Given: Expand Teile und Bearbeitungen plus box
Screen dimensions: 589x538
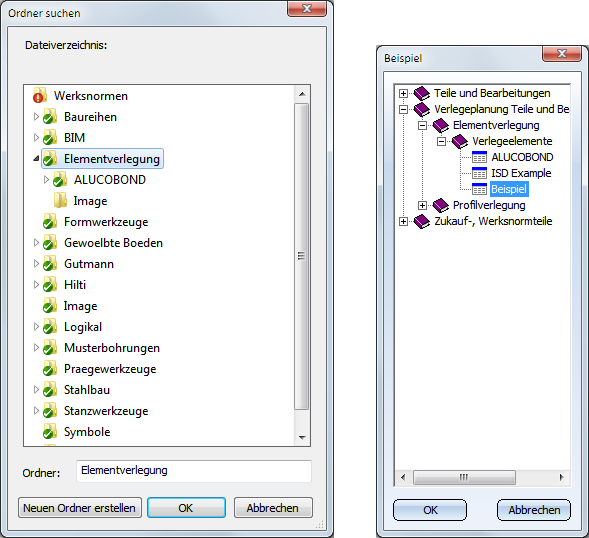Looking at the screenshot, I should (x=403, y=93).
